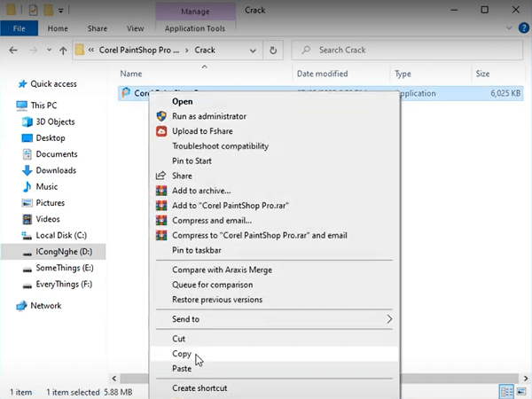Select Troubleshoot compatibility

click(x=220, y=146)
